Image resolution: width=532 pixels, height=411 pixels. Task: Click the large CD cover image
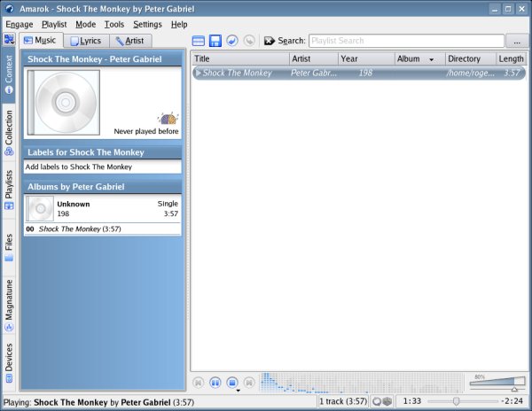point(64,103)
